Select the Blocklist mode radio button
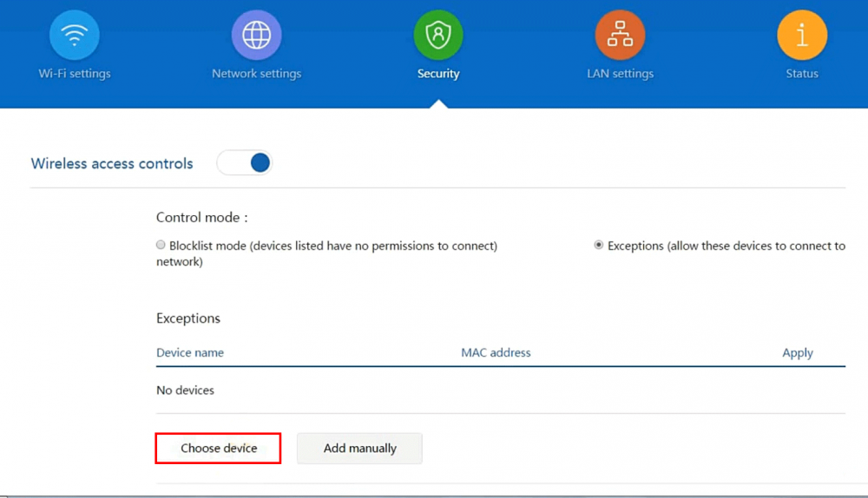 click(x=161, y=246)
